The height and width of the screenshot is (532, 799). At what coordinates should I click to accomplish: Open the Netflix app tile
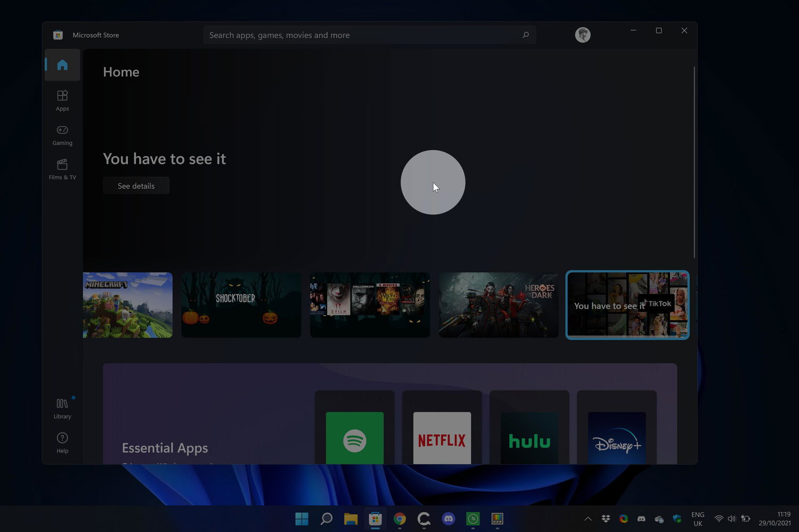click(x=442, y=428)
